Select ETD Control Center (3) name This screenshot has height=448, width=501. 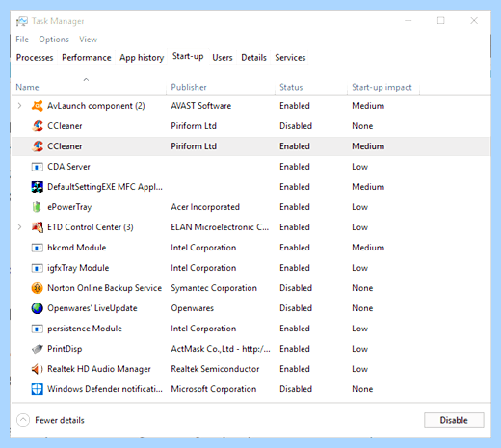(x=91, y=227)
